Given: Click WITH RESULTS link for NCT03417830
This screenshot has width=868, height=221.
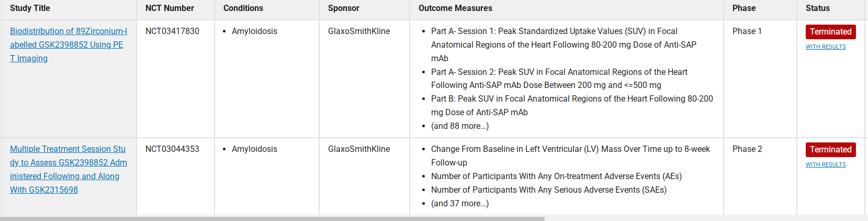Looking at the screenshot, I should point(826,47).
